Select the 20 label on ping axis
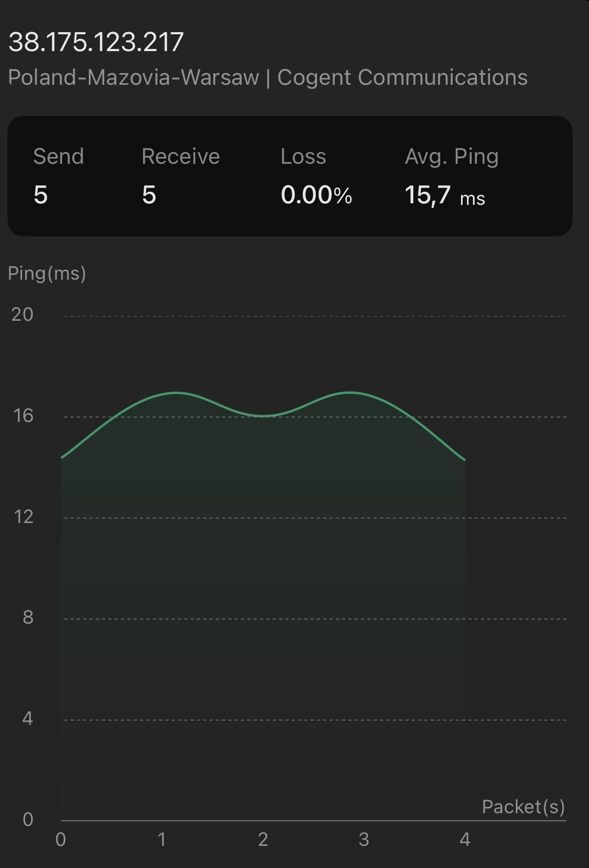 point(22,314)
